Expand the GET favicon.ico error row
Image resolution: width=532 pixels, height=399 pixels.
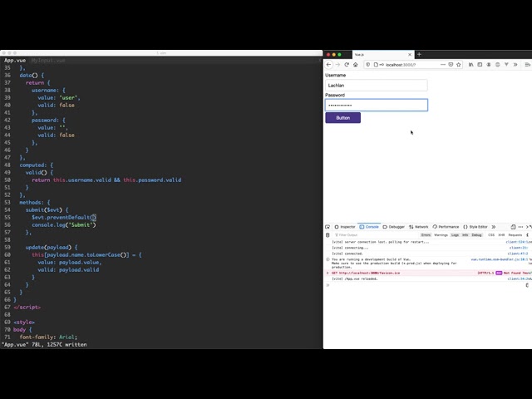click(328, 273)
